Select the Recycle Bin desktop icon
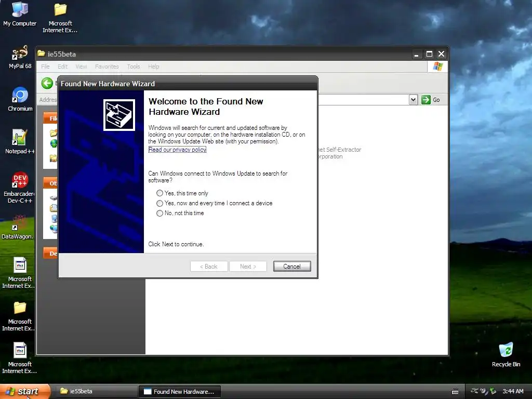 click(x=506, y=355)
